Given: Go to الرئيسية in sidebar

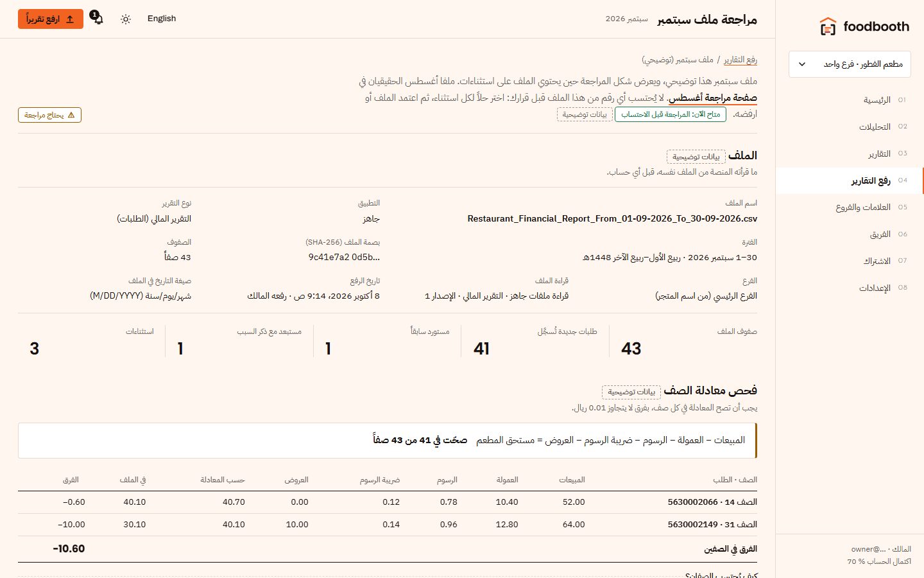Looking at the screenshot, I should pyautogui.click(x=849, y=100).
